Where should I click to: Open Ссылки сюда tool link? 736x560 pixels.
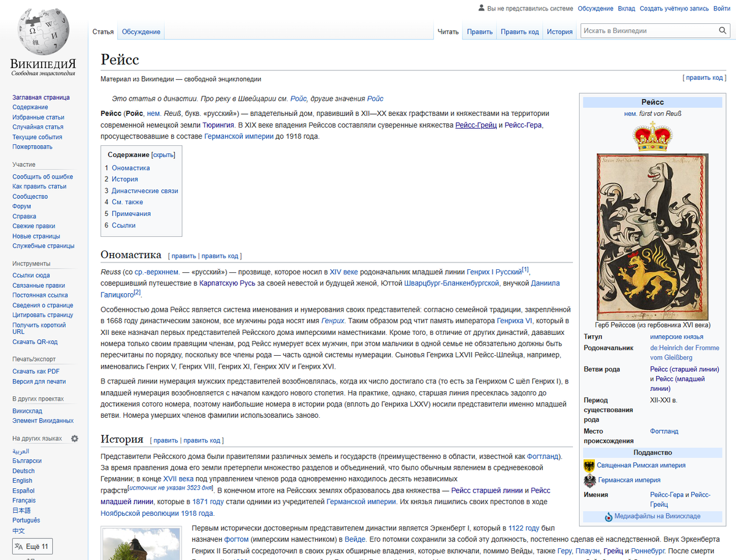tap(31, 275)
